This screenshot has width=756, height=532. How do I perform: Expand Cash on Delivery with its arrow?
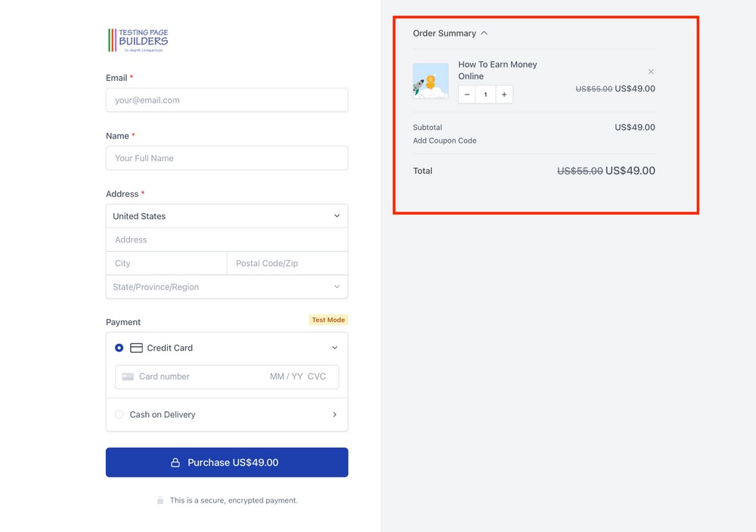pos(334,414)
